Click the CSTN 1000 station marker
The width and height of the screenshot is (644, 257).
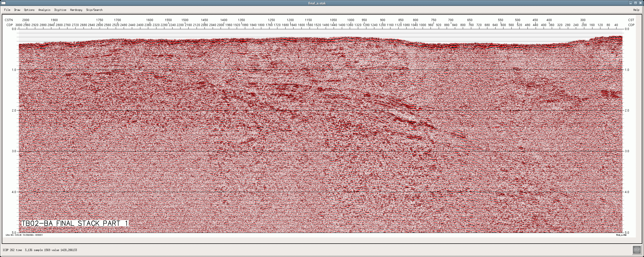[x=351, y=20]
